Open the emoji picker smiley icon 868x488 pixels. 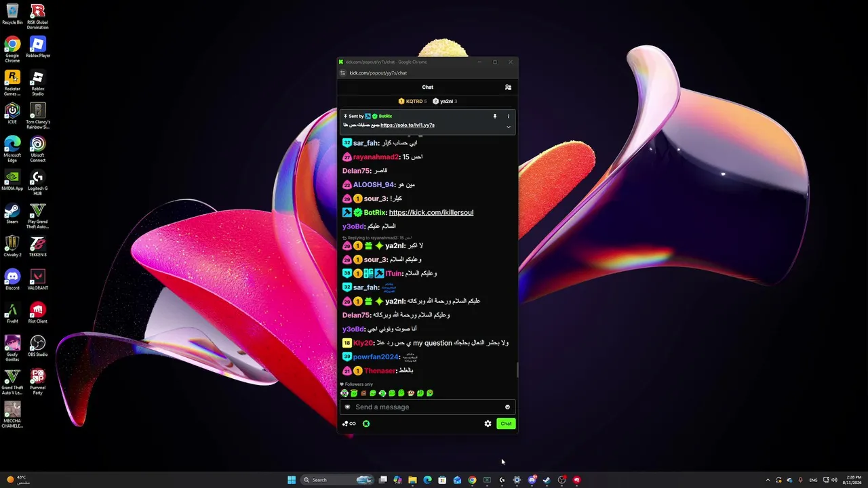[x=507, y=407]
